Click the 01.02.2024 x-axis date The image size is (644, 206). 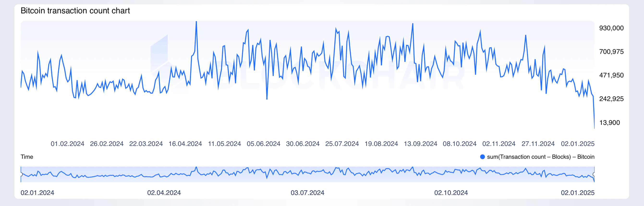67,144
